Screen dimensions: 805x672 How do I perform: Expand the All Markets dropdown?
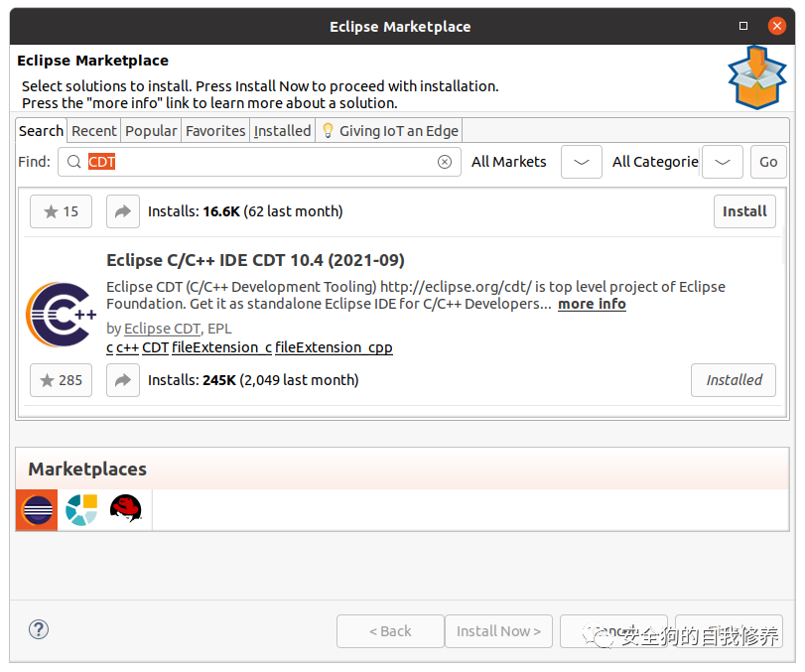pyautogui.click(x=581, y=162)
